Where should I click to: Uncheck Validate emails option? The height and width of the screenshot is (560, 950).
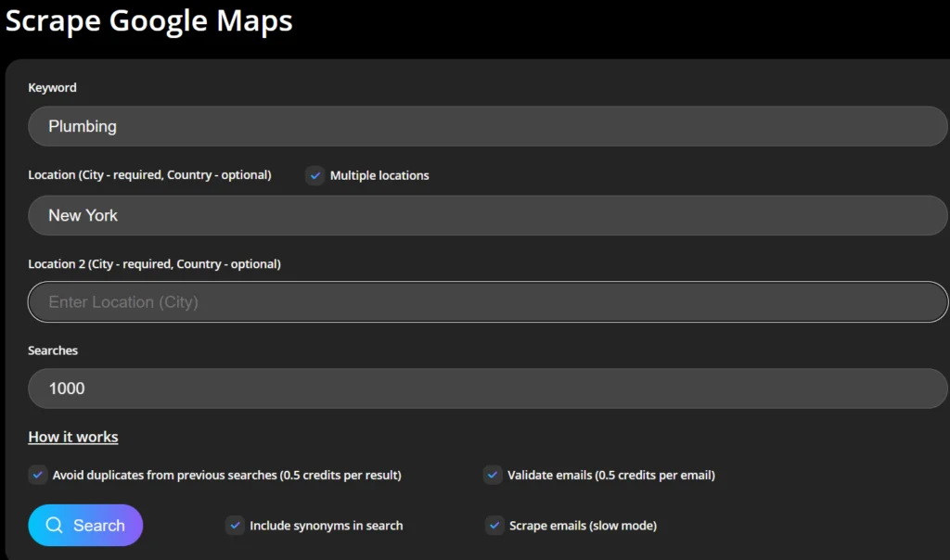point(493,475)
